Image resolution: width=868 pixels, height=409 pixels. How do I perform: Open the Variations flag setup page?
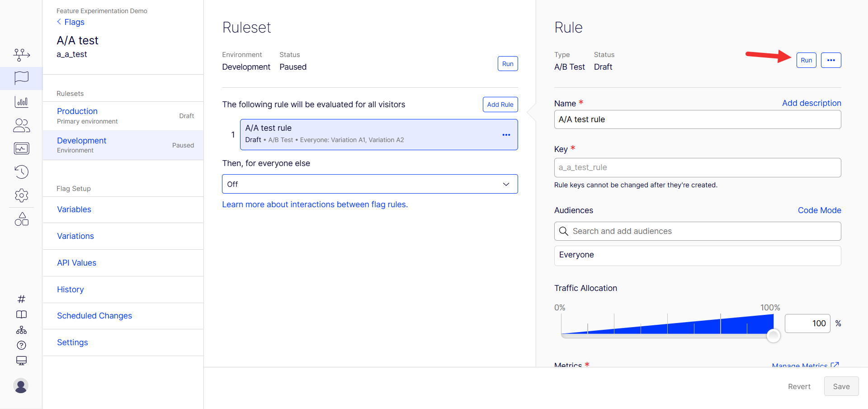pos(75,236)
